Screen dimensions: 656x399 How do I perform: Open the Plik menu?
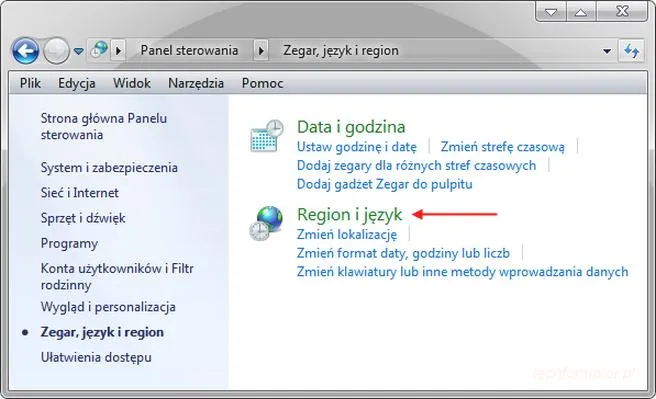(30, 83)
